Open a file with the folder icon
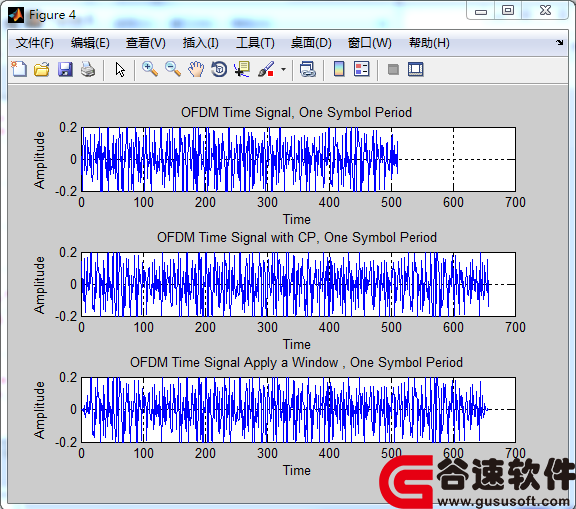The width and height of the screenshot is (576, 509). coord(42,69)
